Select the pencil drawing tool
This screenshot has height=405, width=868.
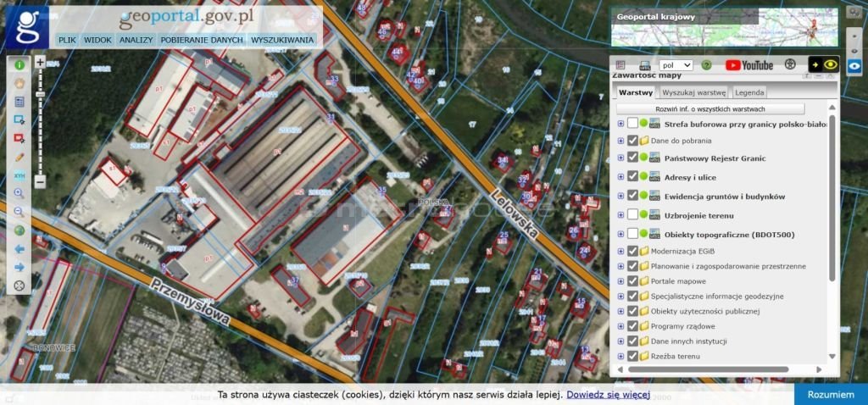pyautogui.click(x=19, y=157)
